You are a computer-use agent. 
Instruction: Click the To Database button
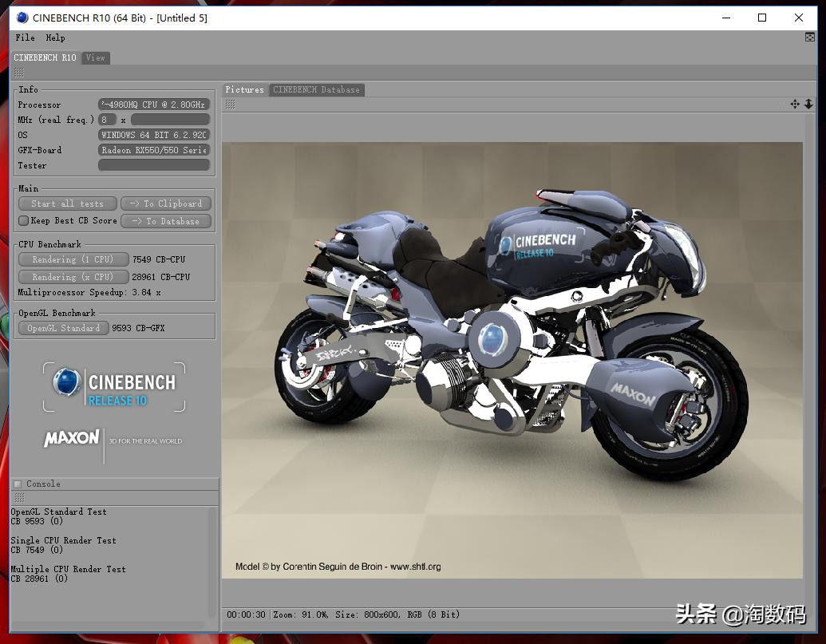(166, 221)
